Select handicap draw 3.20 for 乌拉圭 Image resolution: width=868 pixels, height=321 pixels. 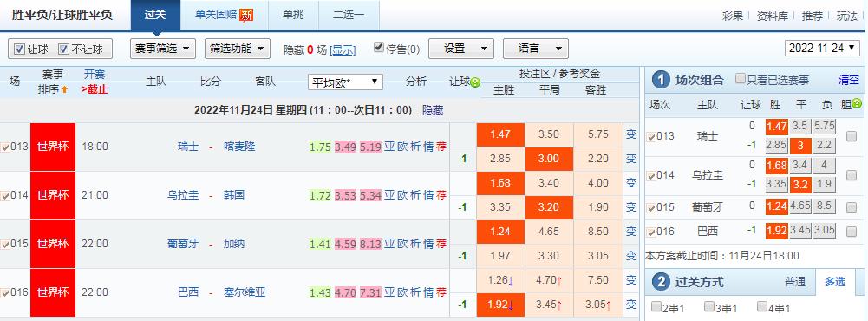(x=549, y=207)
